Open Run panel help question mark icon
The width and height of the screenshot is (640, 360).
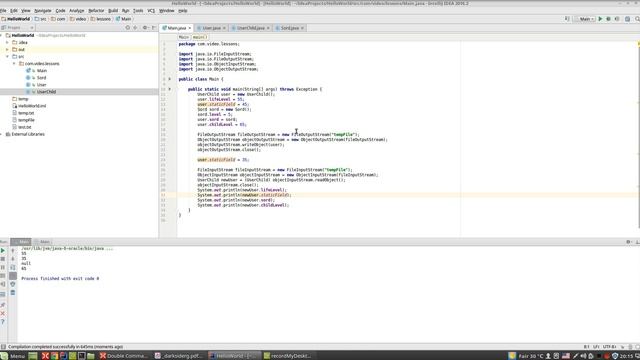(x=3, y=322)
